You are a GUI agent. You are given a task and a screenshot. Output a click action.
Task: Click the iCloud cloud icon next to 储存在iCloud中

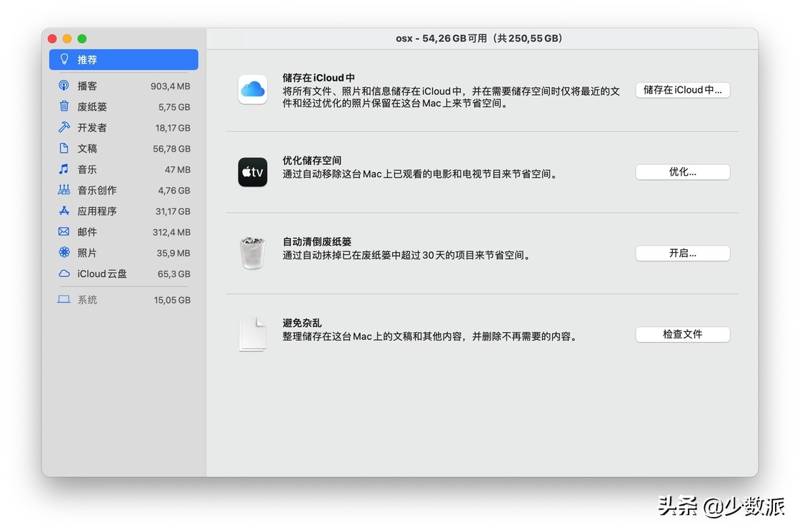click(x=252, y=89)
